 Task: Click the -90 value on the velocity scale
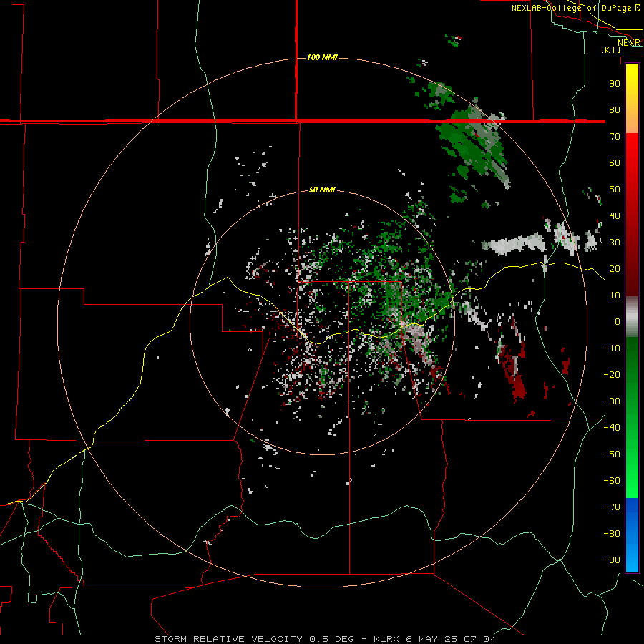612,560
